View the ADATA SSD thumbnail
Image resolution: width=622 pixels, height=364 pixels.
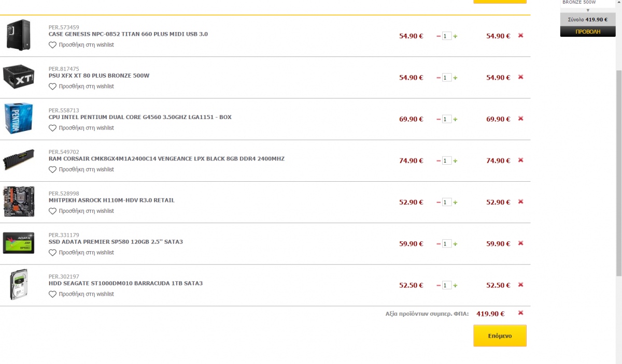19,243
